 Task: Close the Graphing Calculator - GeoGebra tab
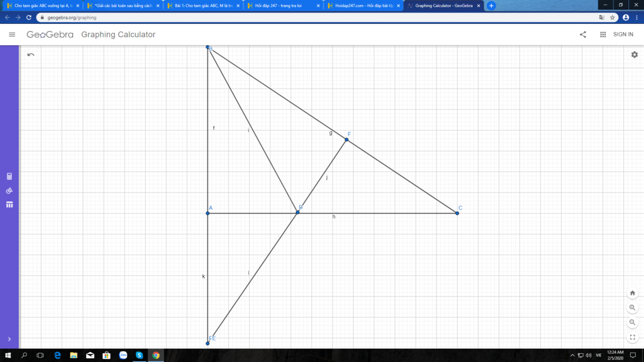click(x=479, y=6)
